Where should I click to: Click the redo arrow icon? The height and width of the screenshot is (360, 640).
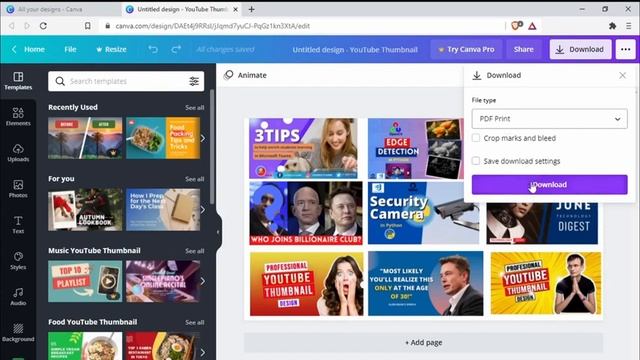pos(176,49)
